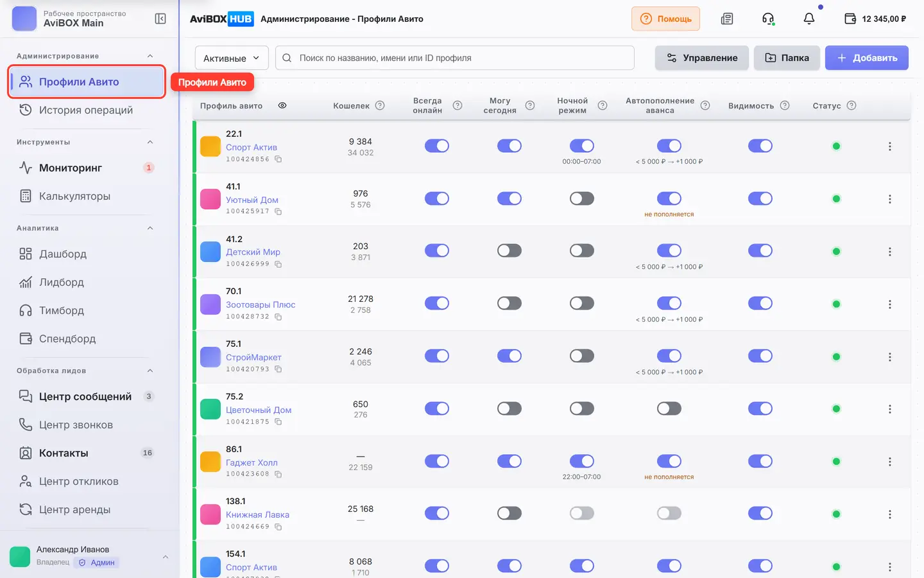The width and height of the screenshot is (924, 578).
Task: Turn off Видимость for СтройМаркет
Action: click(x=760, y=356)
